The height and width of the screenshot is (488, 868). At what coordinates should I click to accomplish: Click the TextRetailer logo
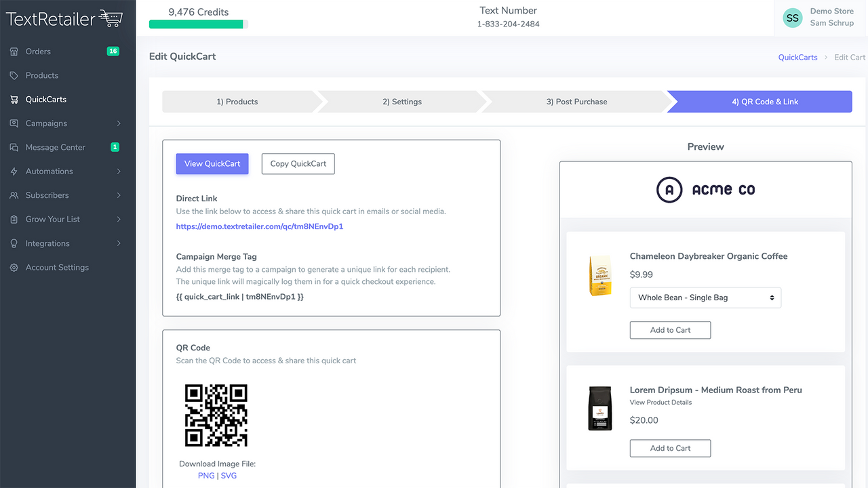click(64, 18)
